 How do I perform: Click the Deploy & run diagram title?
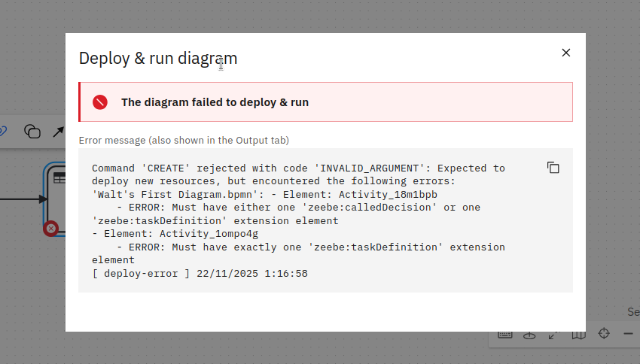click(158, 59)
